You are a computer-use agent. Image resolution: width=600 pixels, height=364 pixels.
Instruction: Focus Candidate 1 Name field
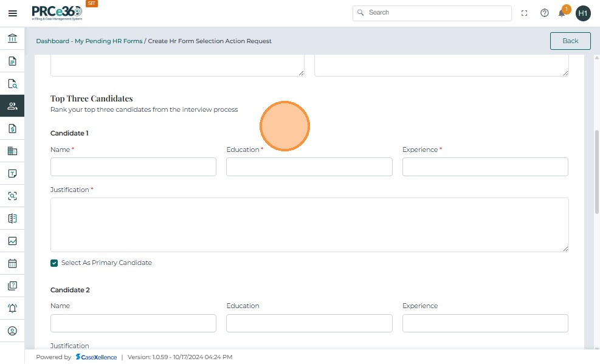133,167
